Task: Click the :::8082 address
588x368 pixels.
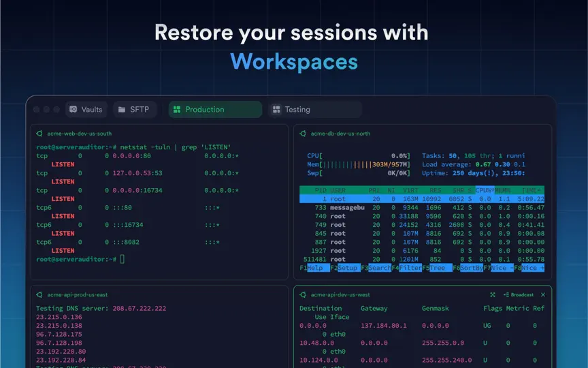Action: point(126,242)
